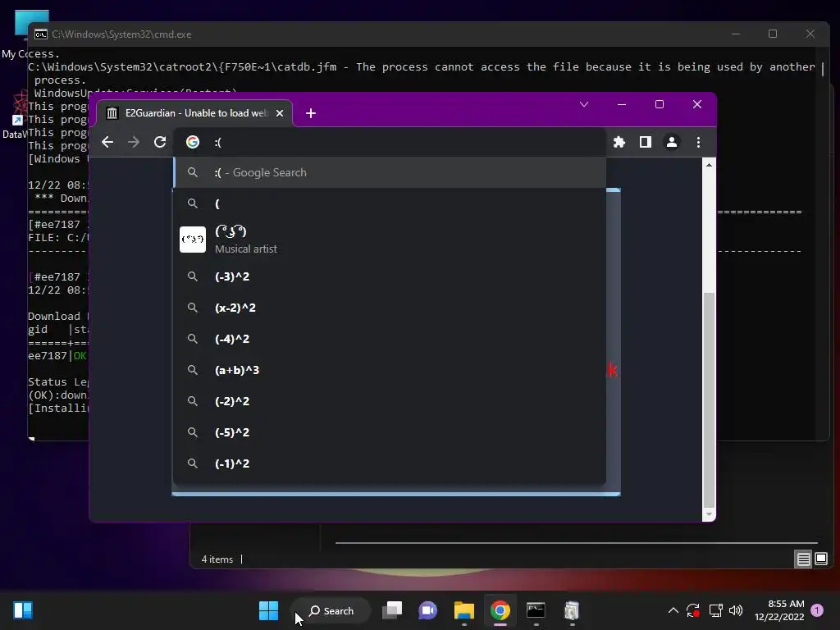
Task: Open the Chrome profile avatar
Action: [x=671, y=142]
